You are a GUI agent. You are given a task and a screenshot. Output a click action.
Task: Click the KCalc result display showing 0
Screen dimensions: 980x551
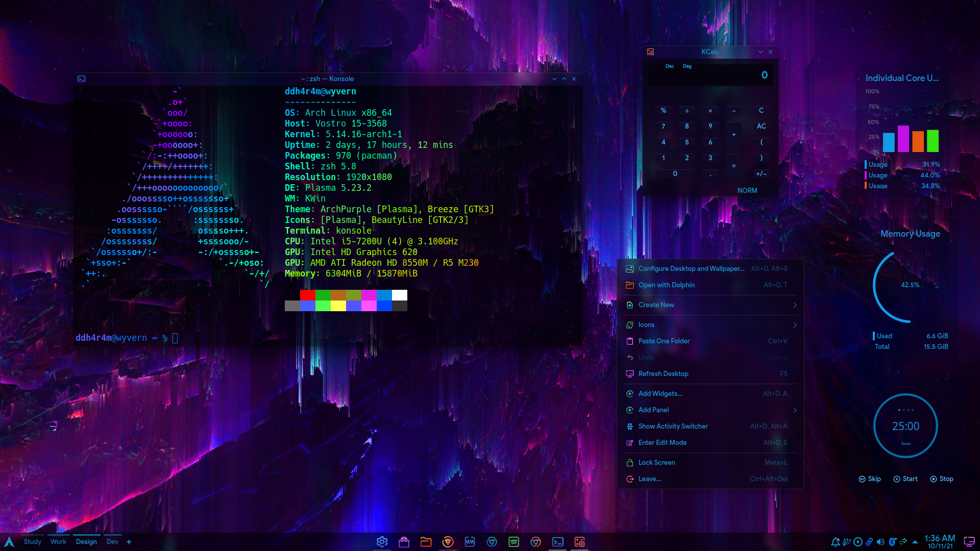[x=710, y=75]
